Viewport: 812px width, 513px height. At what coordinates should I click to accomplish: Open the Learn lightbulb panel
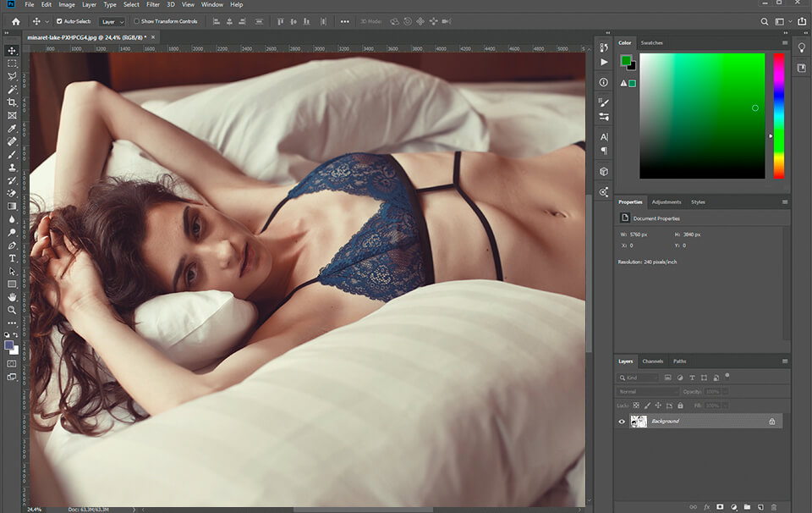tap(802, 47)
